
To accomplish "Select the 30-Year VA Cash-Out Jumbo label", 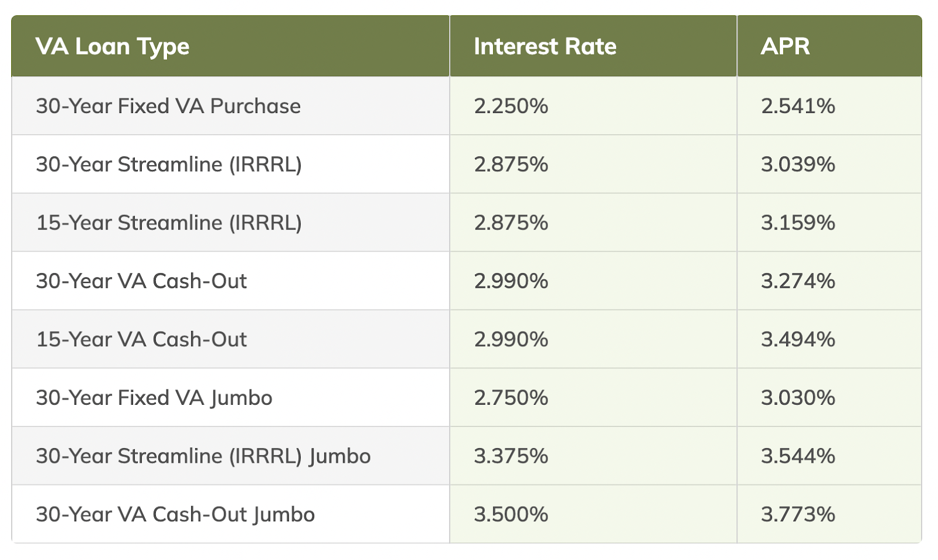I will (x=175, y=514).
